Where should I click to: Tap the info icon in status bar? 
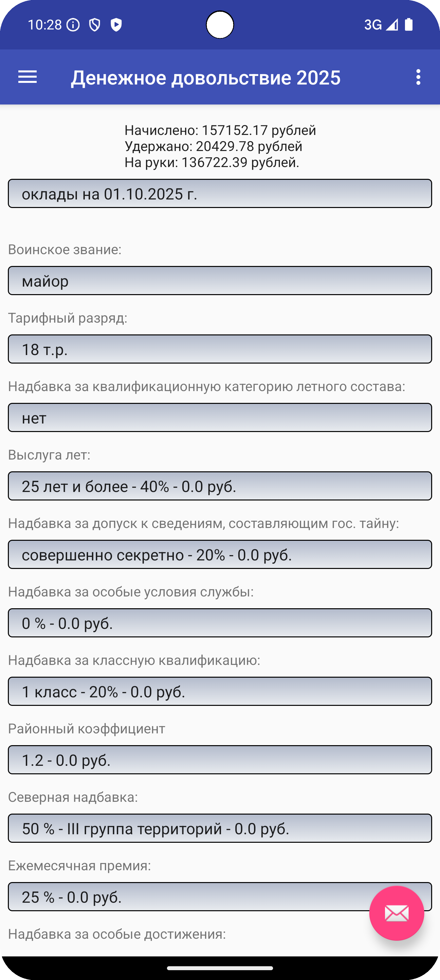[73, 25]
